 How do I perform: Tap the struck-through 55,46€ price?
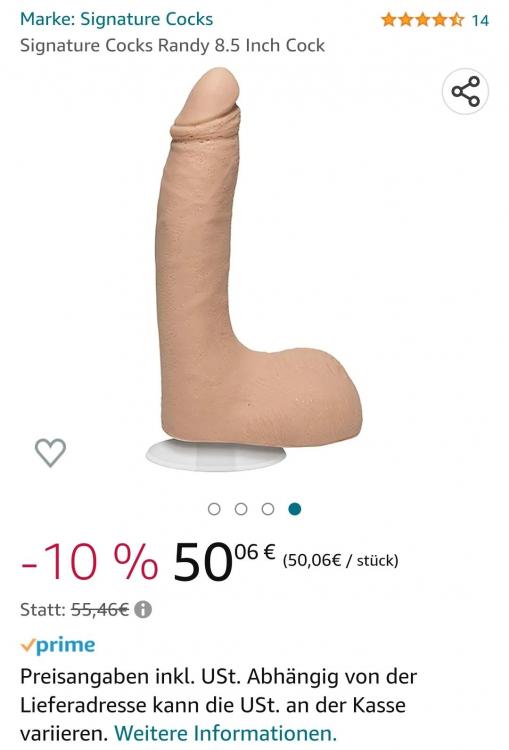(x=100, y=609)
